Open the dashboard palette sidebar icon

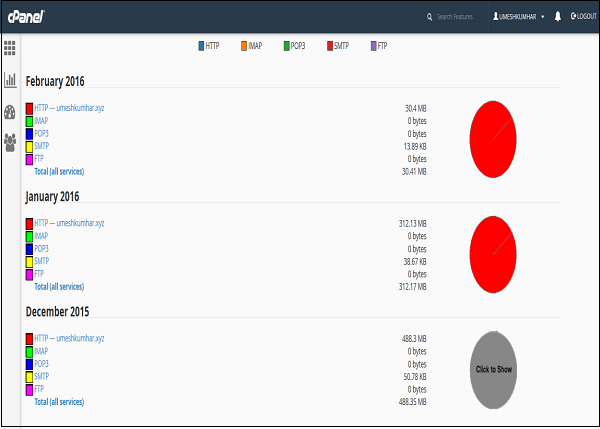10,111
